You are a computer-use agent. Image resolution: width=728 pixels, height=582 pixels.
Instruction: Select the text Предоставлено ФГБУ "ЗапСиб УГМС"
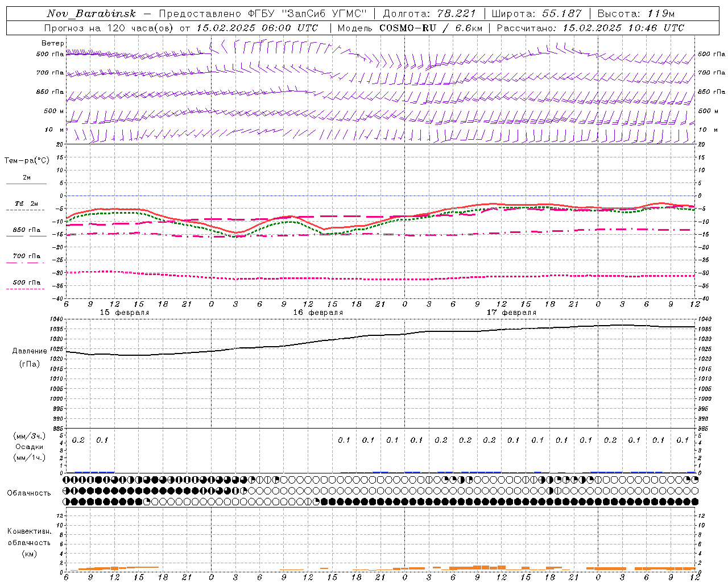pyautogui.click(x=263, y=14)
